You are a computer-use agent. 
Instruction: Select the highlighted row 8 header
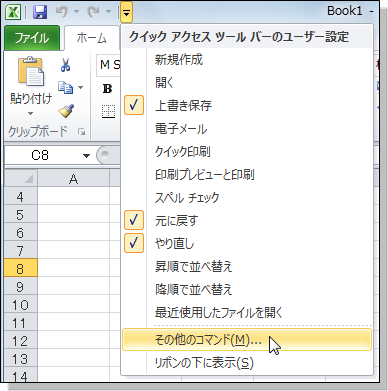coord(21,268)
